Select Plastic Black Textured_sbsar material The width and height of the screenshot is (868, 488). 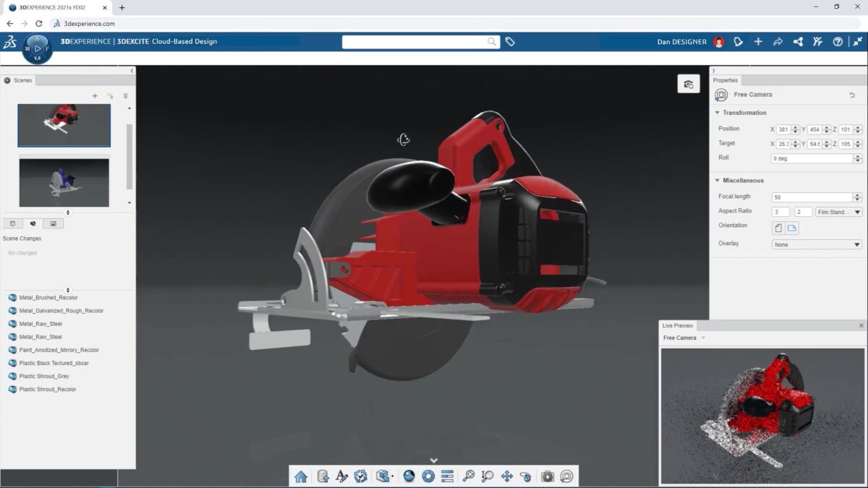coord(54,363)
